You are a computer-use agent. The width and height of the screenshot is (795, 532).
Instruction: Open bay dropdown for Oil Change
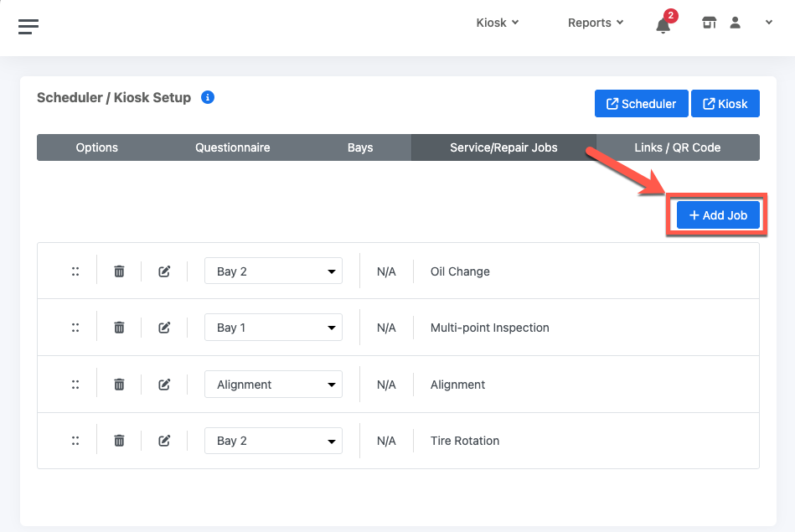(273, 271)
